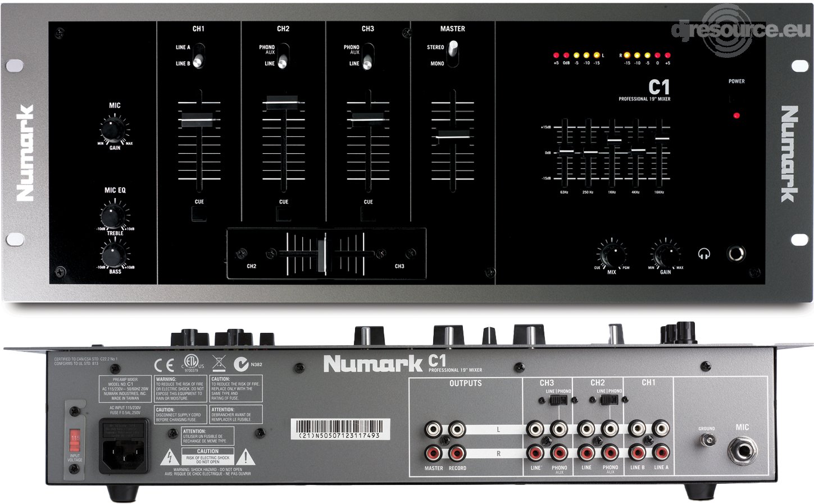Click the red power indicator LED

[x=736, y=116]
